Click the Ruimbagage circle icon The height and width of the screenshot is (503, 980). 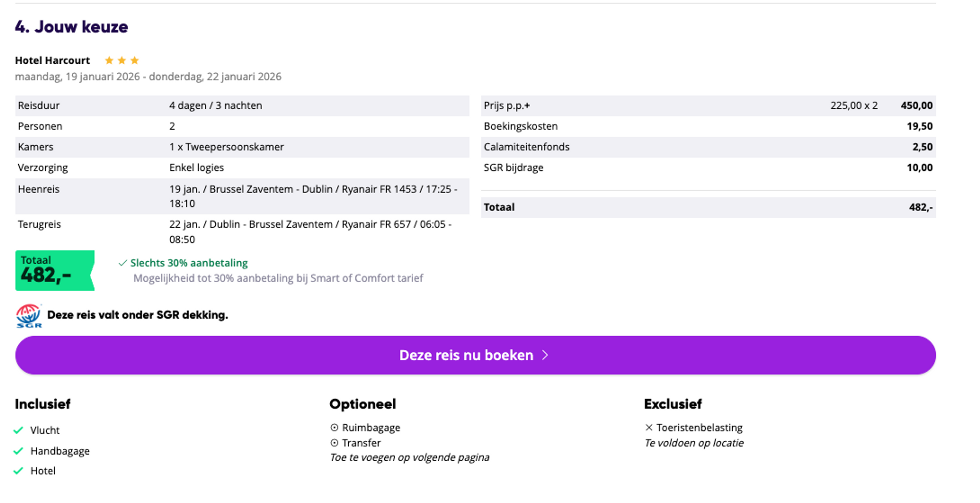coord(334,428)
